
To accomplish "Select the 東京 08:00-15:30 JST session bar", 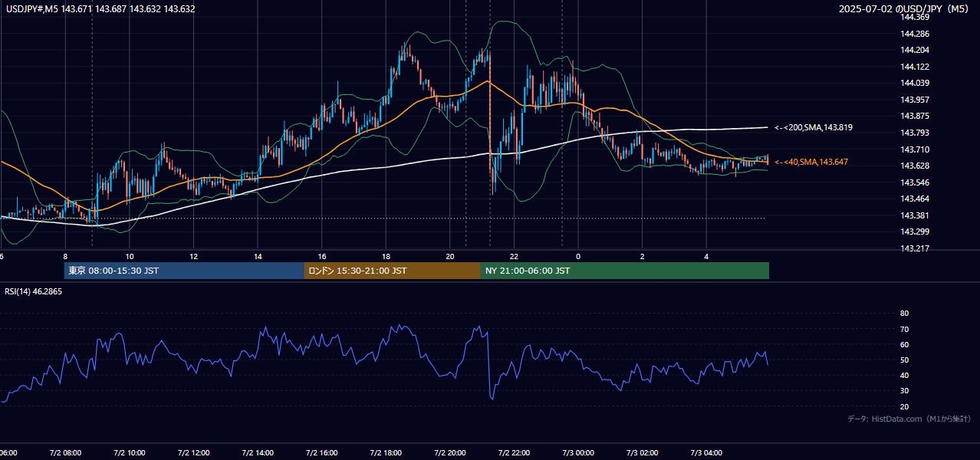I will coord(184,271).
